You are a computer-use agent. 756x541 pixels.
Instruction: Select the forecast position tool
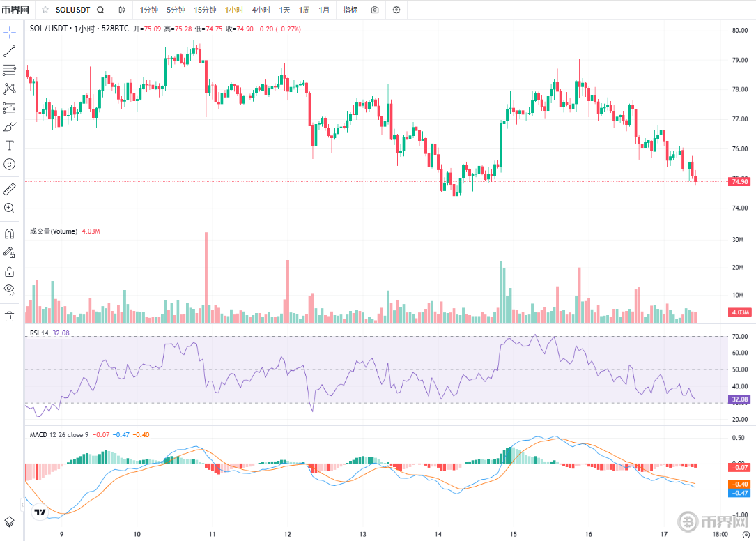pos(10,107)
